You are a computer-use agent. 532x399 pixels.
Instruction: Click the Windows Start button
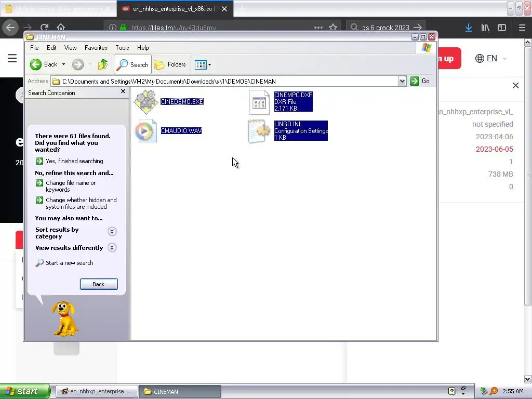pyautogui.click(x=25, y=392)
